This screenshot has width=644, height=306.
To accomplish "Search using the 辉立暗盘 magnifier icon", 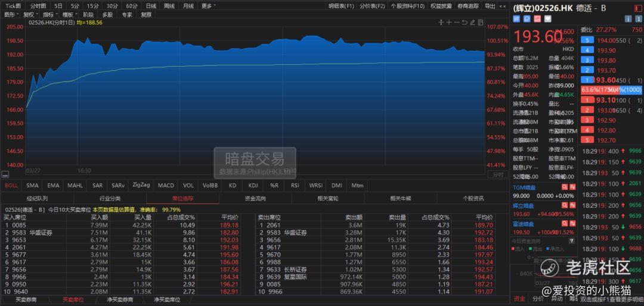I will pos(565,205).
